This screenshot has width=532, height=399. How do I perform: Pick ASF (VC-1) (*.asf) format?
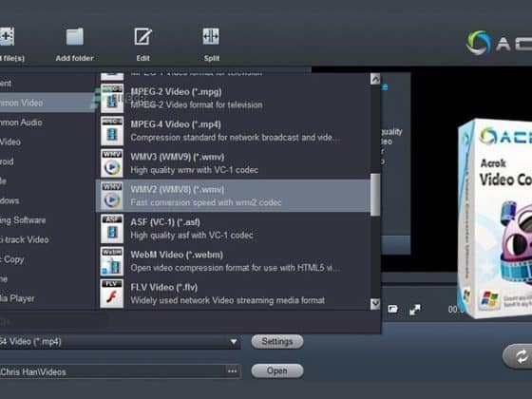point(233,229)
